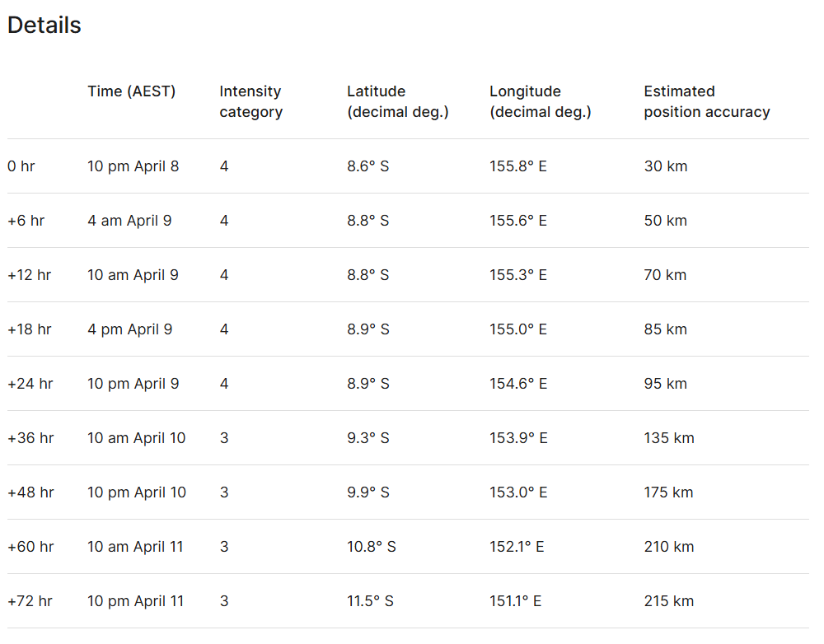Select the +6 hr row label
Screen dimensions: 824x644
(26, 221)
